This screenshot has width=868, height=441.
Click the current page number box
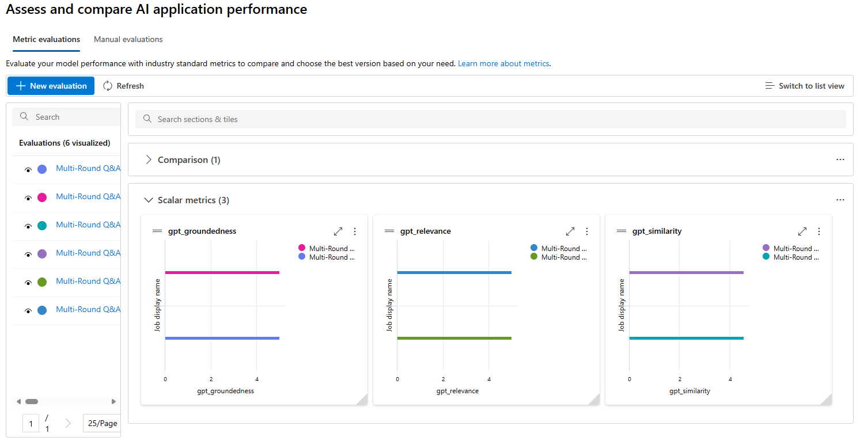pyautogui.click(x=31, y=424)
